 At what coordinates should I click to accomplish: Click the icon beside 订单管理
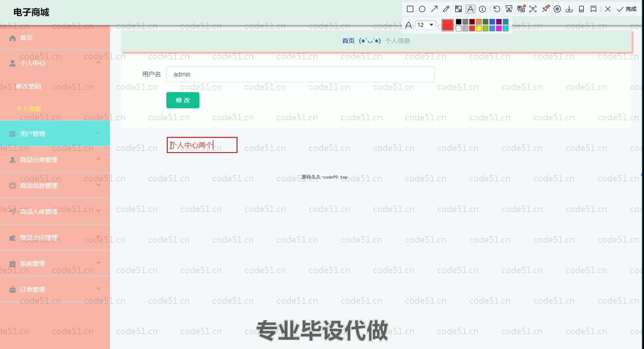(12, 289)
